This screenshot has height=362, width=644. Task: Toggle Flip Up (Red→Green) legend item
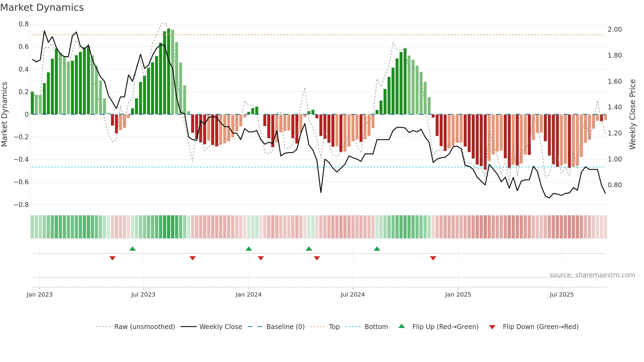[x=438, y=327]
